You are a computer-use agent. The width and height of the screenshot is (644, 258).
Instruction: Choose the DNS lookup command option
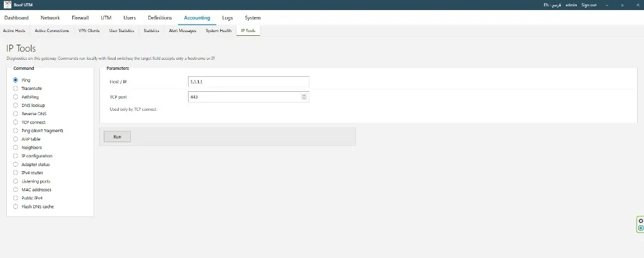point(16,105)
